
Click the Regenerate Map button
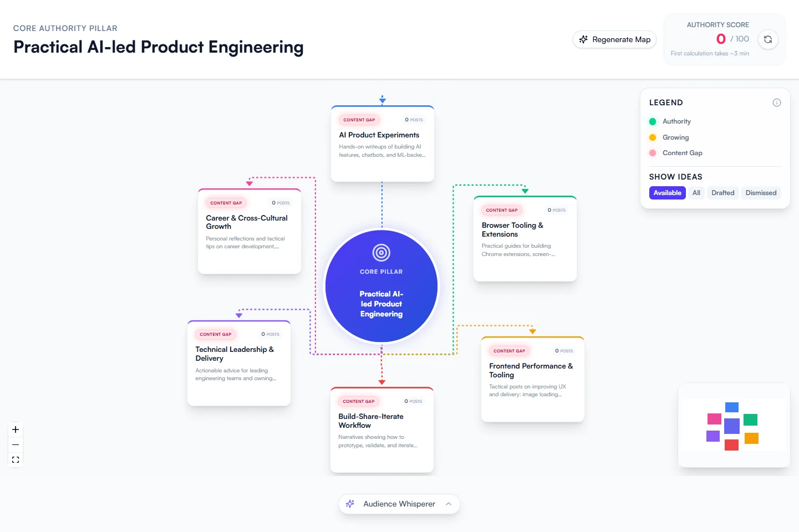(x=614, y=39)
